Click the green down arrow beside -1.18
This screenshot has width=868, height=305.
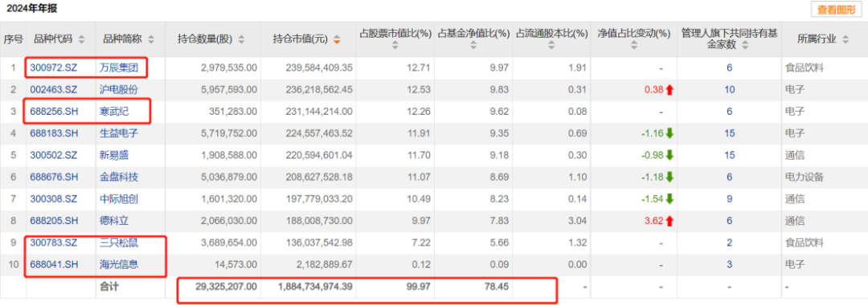(669, 177)
